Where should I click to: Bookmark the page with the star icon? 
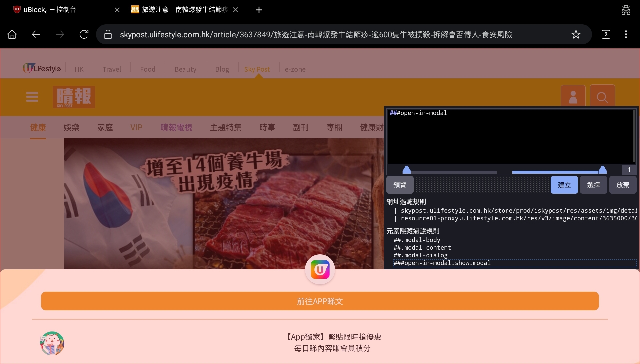(576, 34)
